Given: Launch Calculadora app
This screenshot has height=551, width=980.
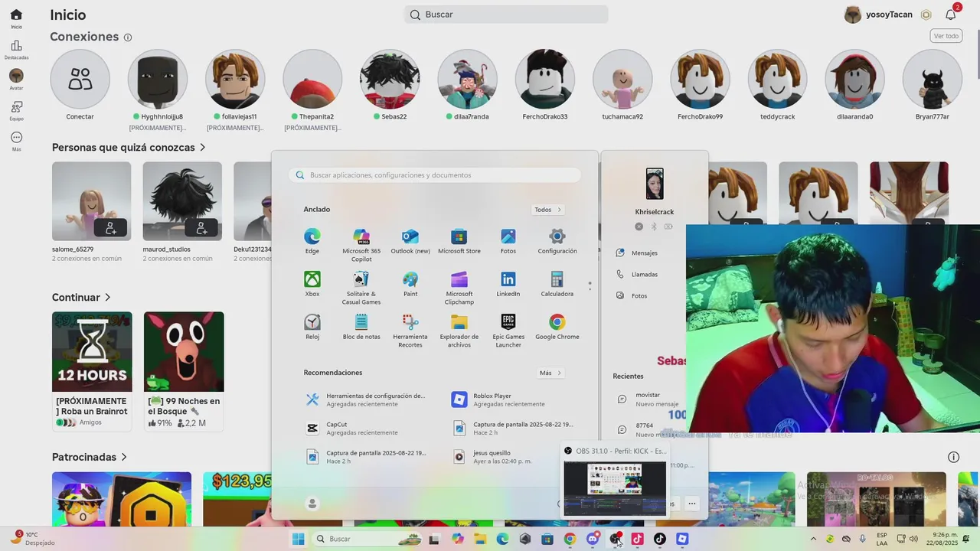Looking at the screenshot, I should [x=557, y=284].
